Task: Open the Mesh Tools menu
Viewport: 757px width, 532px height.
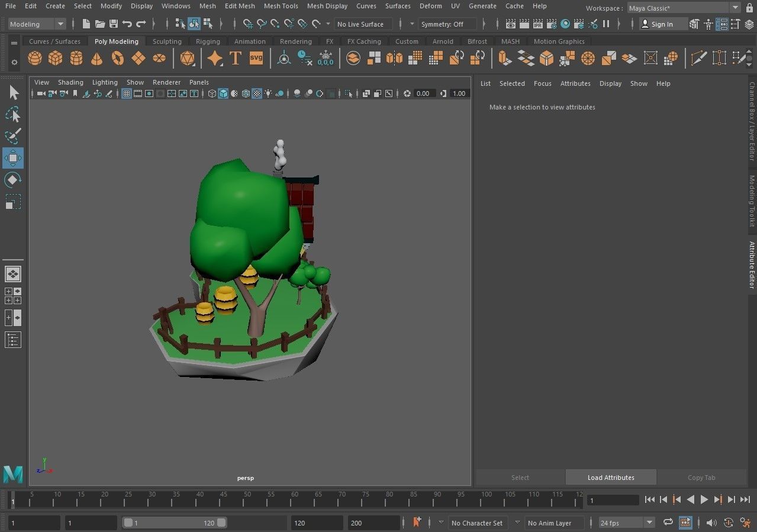Action: 281,6
